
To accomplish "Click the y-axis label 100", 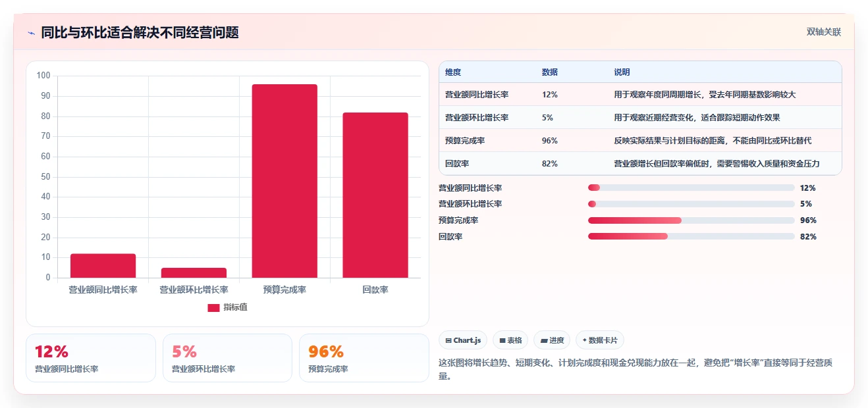I will pos(43,76).
